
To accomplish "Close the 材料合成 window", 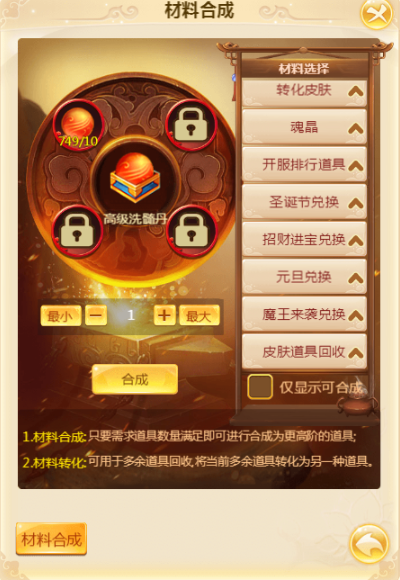I will click(376, 14).
